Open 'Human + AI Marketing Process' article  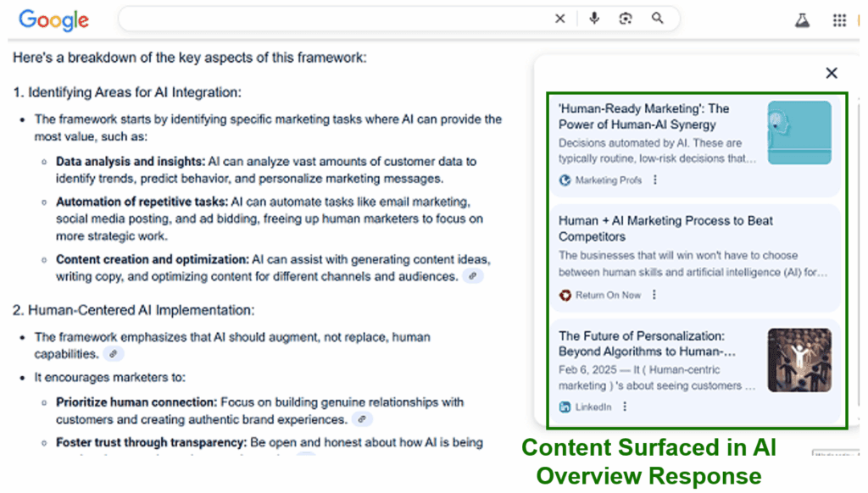665,229
